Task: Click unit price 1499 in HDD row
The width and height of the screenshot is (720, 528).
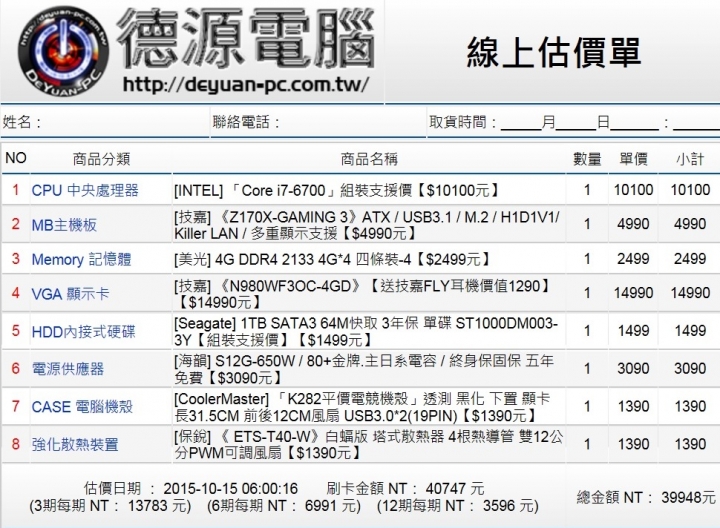Action: [x=633, y=331]
